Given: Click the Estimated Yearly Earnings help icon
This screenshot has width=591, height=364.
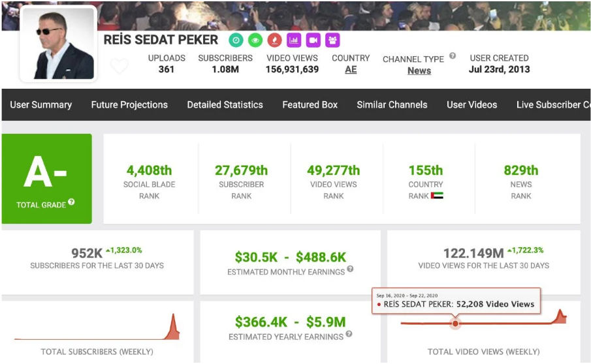Looking at the screenshot, I should (x=349, y=334).
